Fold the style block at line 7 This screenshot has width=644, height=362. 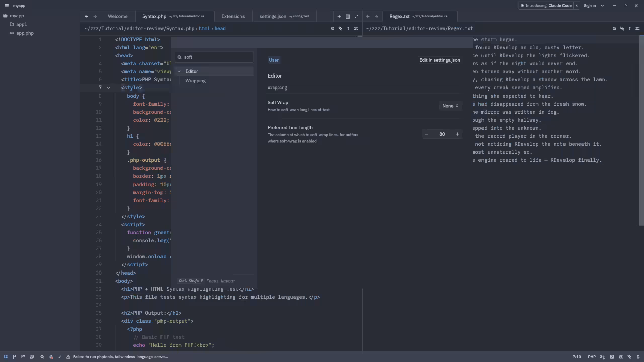pos(108,88)
